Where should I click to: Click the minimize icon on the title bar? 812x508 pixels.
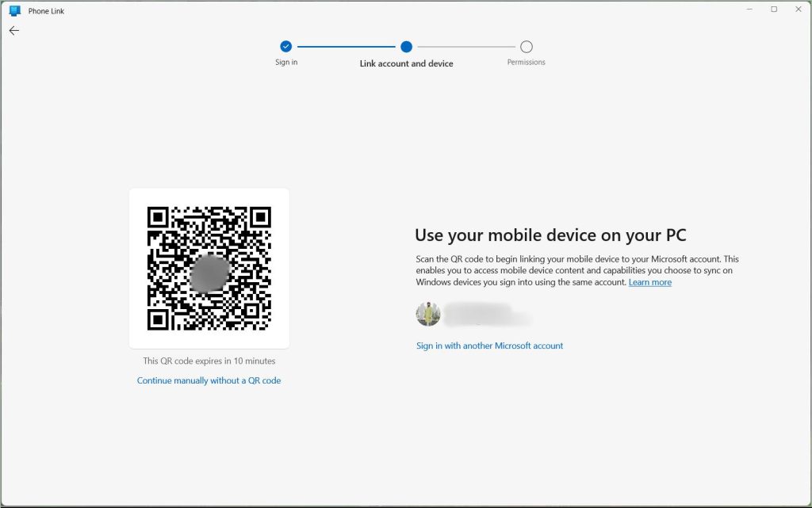(748, 9)
